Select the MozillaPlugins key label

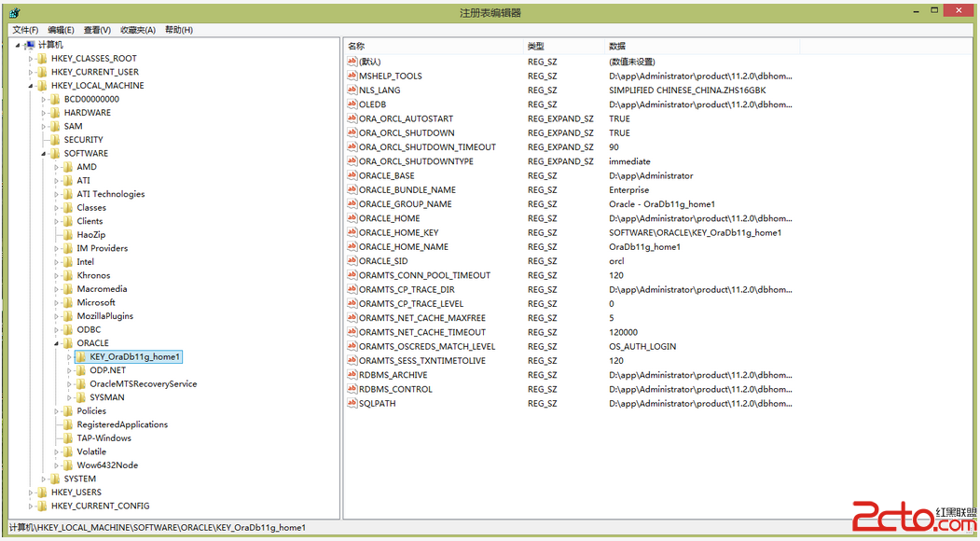pos(105,316)
